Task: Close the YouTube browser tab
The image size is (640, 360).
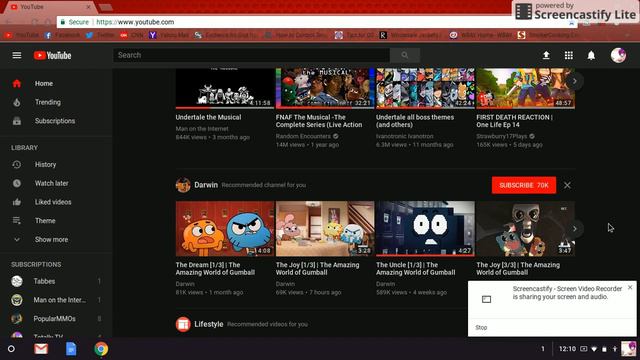Action: [88, 7]
